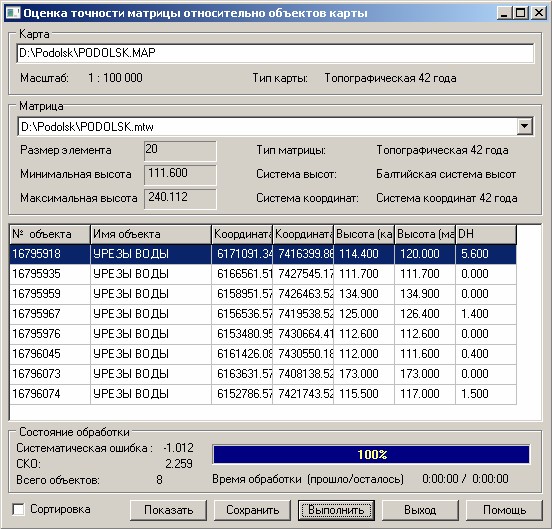Select row with object 16795935
This screenshot has width=552, height=529.
tap(263, 274)
